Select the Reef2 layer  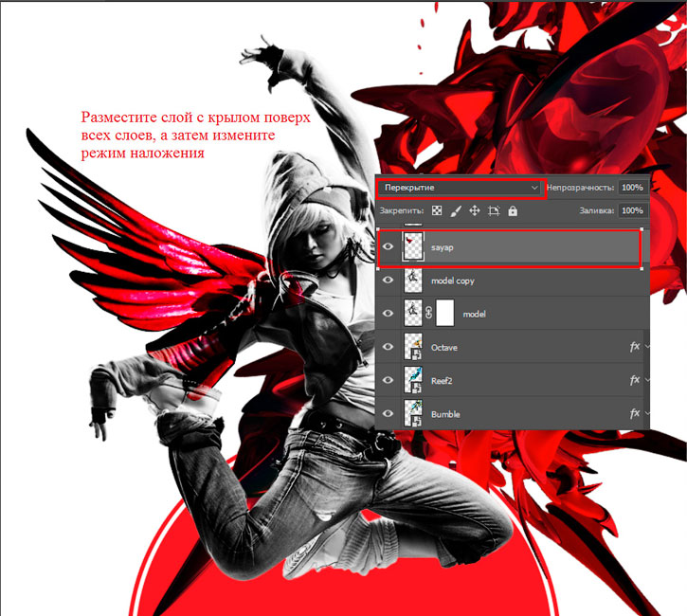coord(513,380)
